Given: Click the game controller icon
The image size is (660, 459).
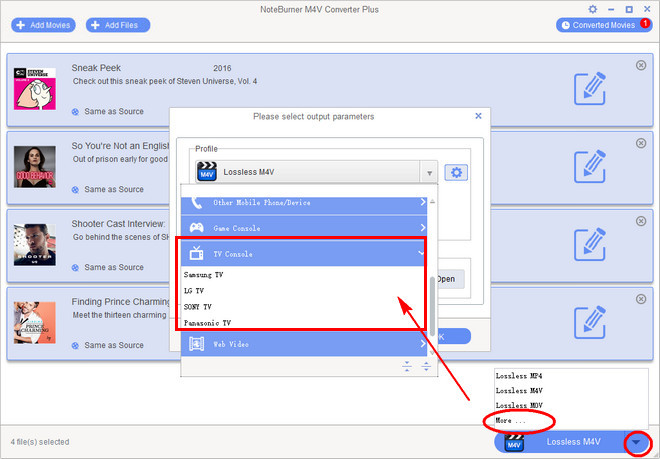Looking at the screenshot, I should [x=197, y=228].
